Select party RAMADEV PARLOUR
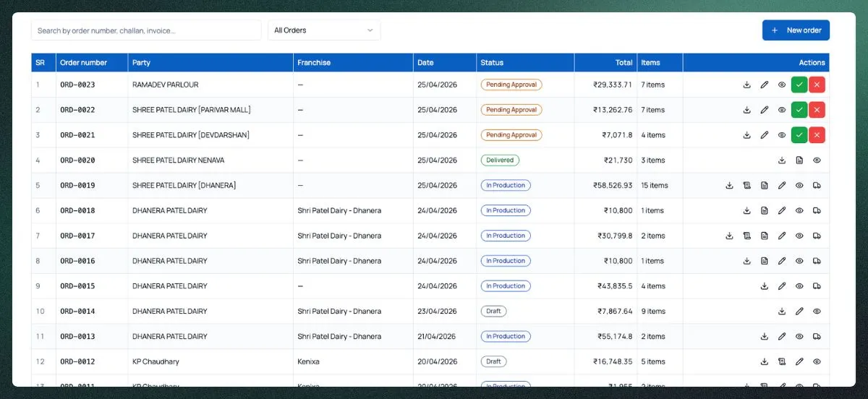Image resolution: width=868 pixels, height=399 pixels. 165,85
